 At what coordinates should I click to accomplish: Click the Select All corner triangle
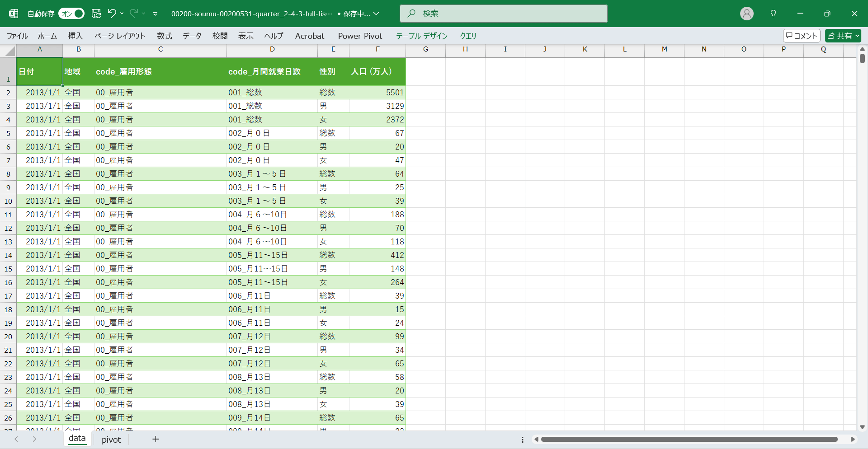point(10,51)
